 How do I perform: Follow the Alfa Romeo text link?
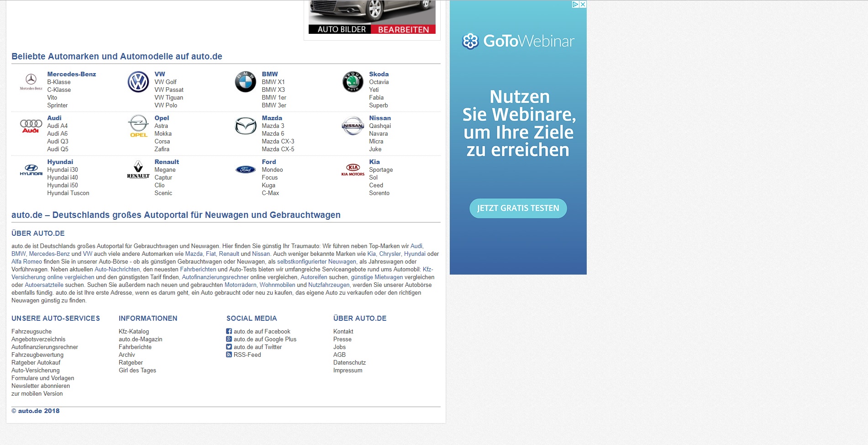[26, 261]
